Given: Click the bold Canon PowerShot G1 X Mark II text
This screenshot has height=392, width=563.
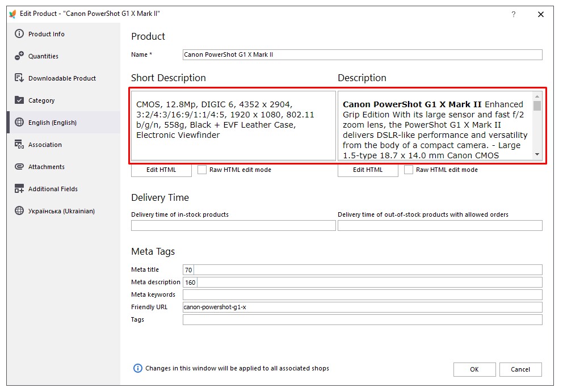Looking at the screenshot, I should pyautogui.click(x=412, y=104).
